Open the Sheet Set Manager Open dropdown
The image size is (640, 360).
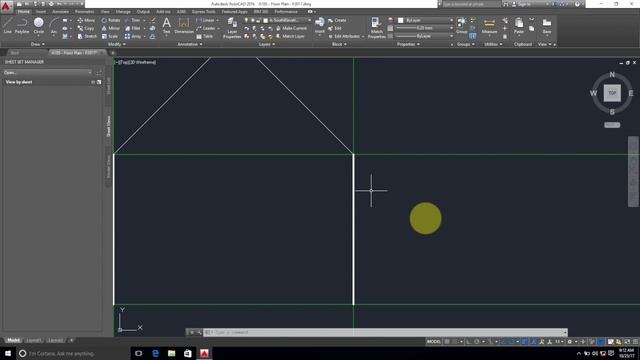[x=47, y=72]
